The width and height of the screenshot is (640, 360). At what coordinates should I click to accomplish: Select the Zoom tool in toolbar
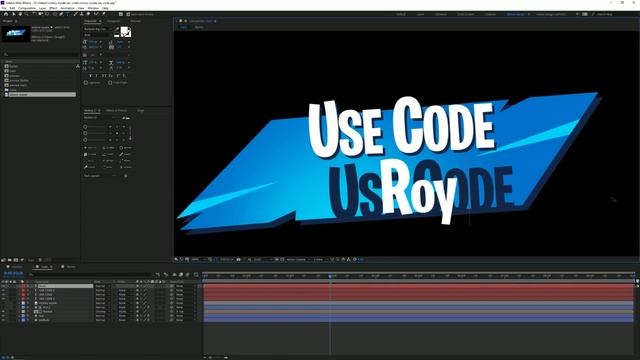point(26,14)
